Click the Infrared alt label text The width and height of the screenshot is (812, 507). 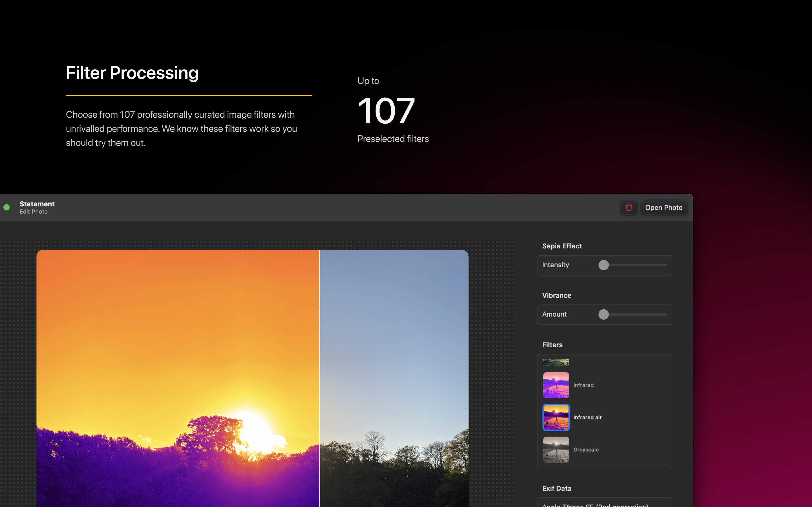click(x=587, y=417)
